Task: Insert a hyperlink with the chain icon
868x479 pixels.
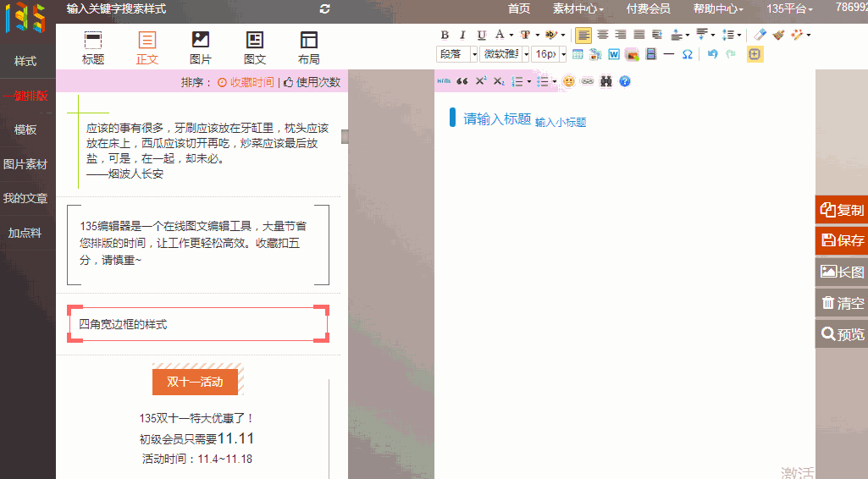Action: point(588,81)
